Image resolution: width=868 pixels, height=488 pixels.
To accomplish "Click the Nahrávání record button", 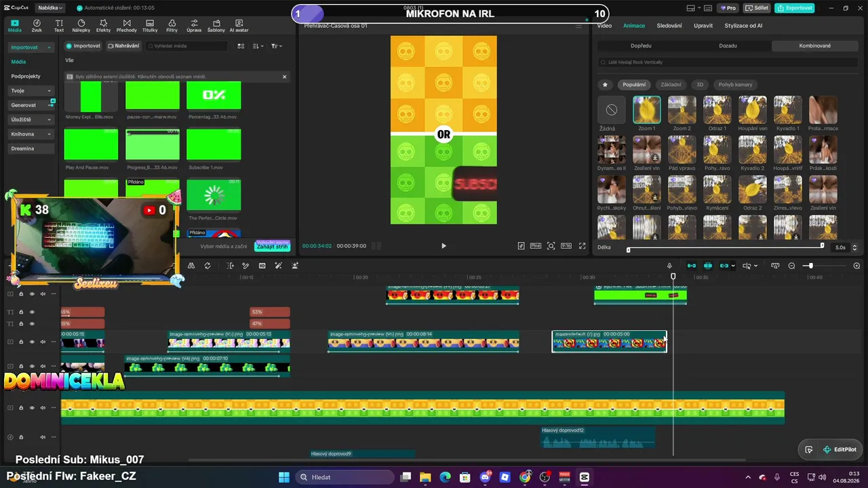I will [123, 46].
